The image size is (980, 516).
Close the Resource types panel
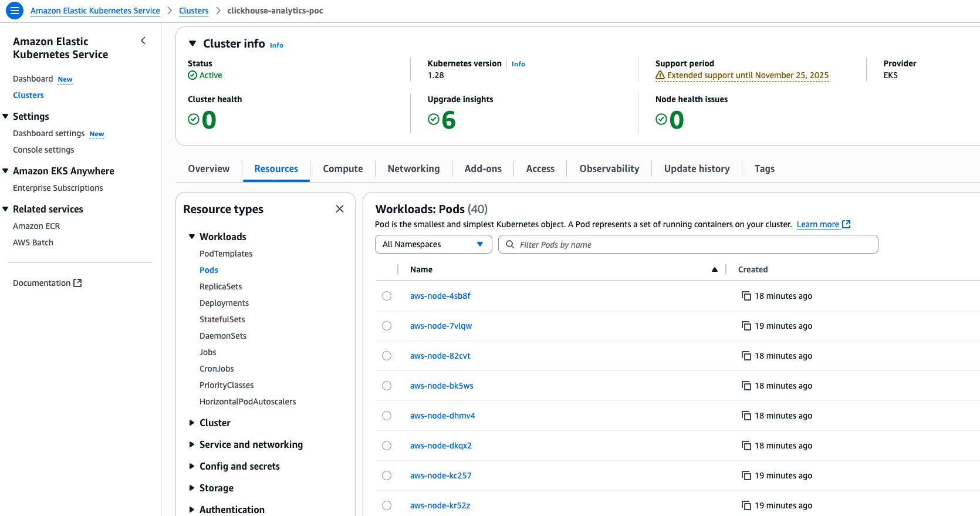(x=340, y=209)
